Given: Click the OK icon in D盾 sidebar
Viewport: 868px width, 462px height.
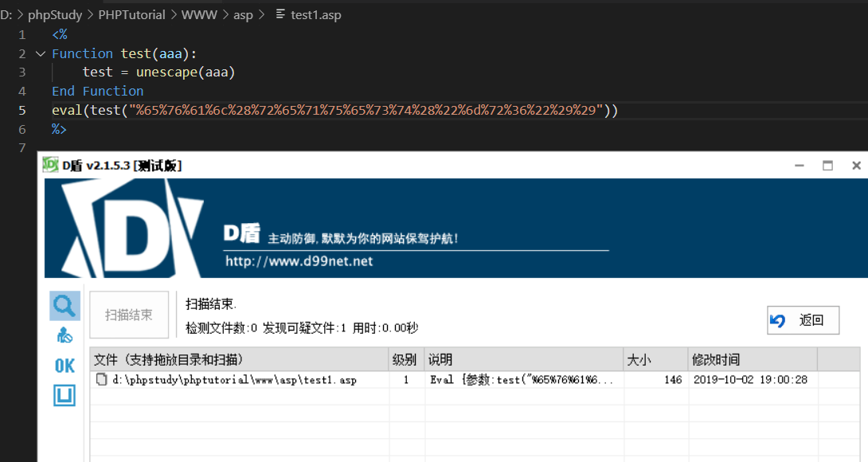Looking at the screenshot, I should [x=65, y=366].
